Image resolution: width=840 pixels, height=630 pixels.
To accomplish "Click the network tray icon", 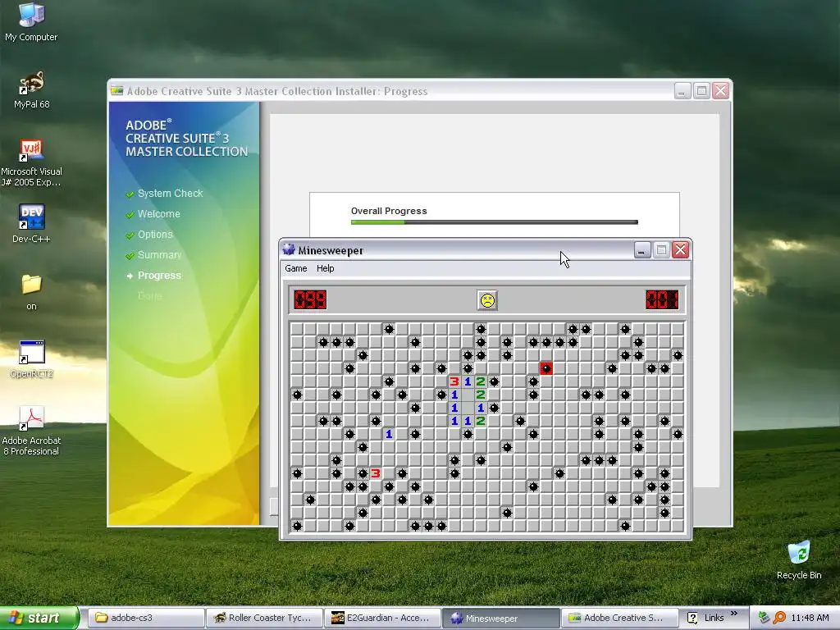I will (764, 618).
